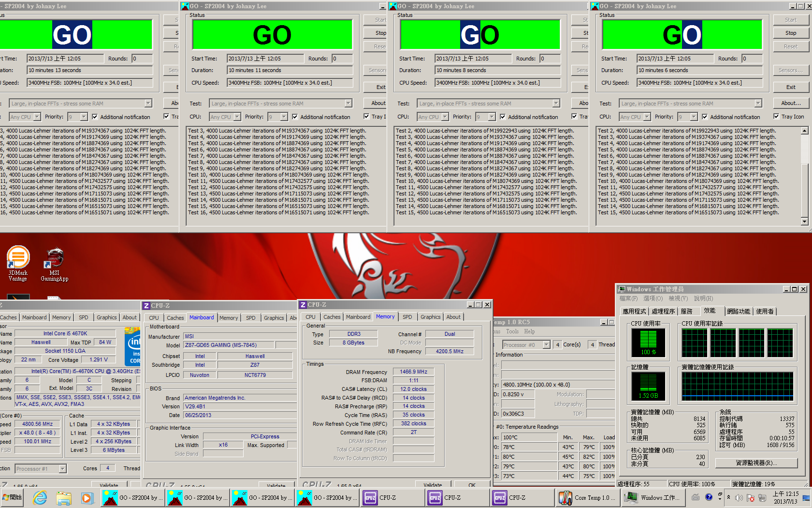Click the Z icon in the CPU-Z Mainboard window's title bar

146,306
